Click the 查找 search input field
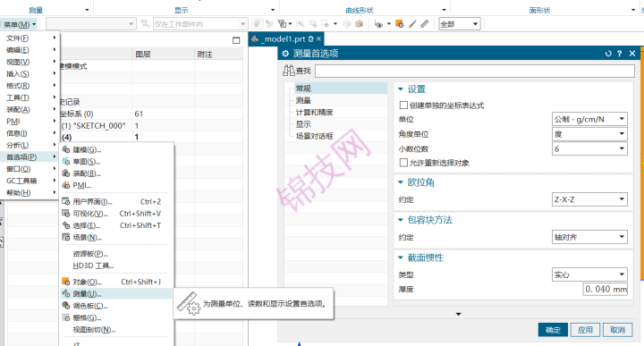This screenshot has height=346, width=644. (x=475, y=71)
